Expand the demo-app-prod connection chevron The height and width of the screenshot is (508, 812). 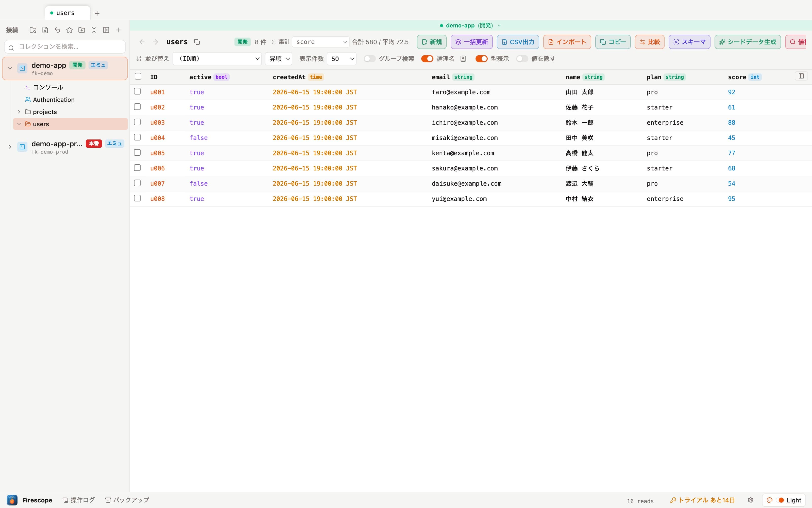(10, 147)
